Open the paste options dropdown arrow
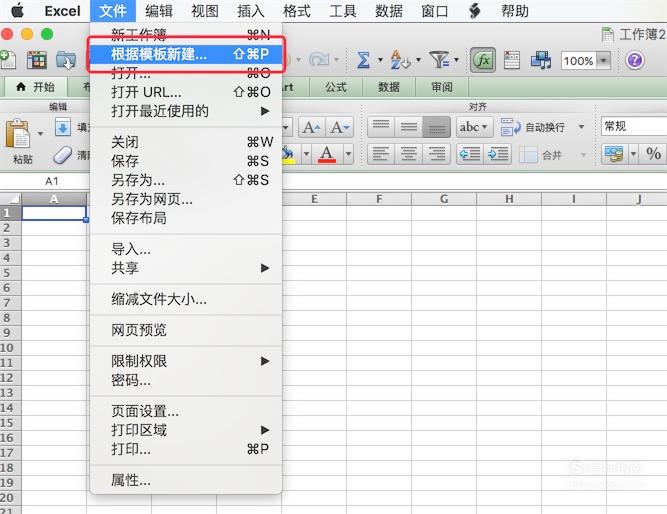667x514 pixels. [x=40, y=134]
